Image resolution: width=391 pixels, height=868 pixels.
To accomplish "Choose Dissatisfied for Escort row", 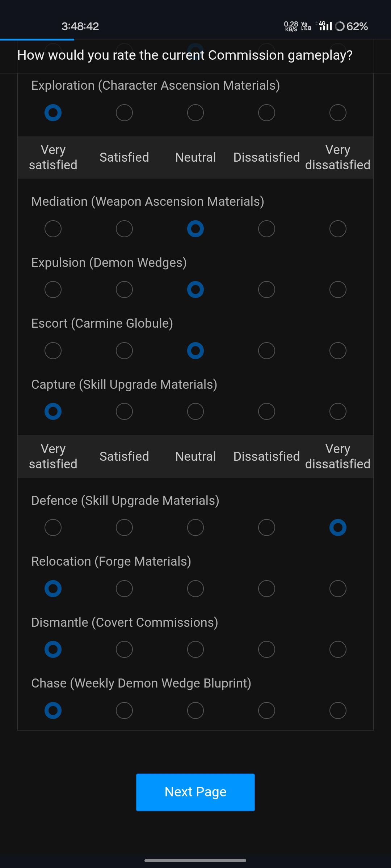I will coord(266,351).
